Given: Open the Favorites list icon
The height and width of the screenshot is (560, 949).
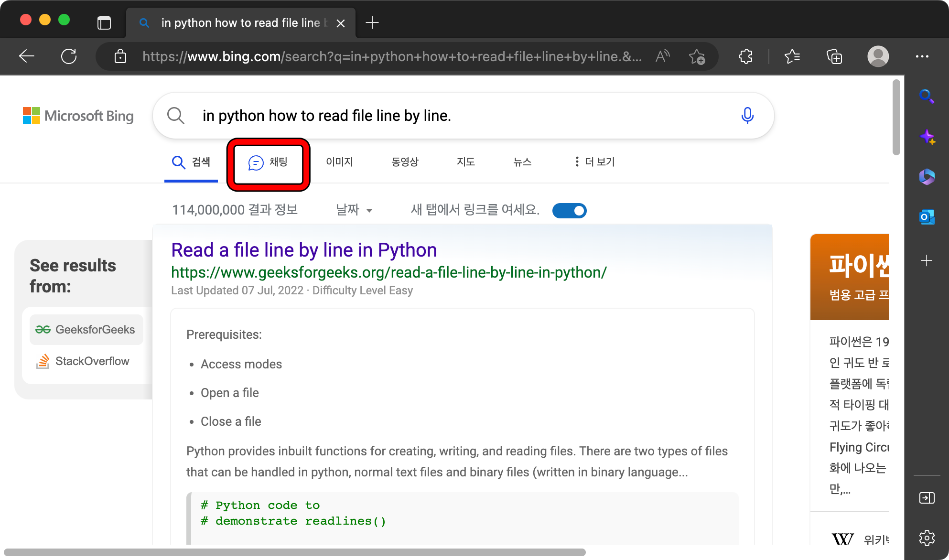Looking at the screenshot, I should (792, 57).
